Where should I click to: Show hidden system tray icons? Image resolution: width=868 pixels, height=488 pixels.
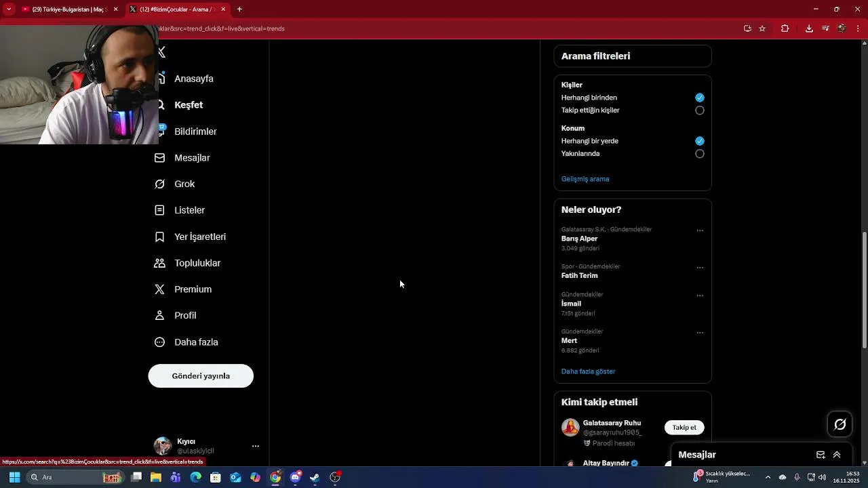tap(768, 477)
